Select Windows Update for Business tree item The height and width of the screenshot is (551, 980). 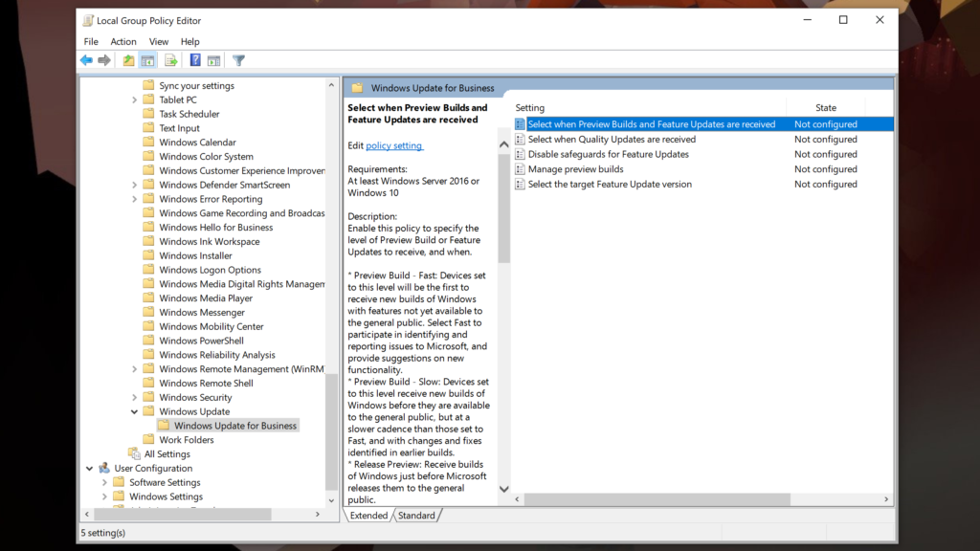tap(235, 426)
